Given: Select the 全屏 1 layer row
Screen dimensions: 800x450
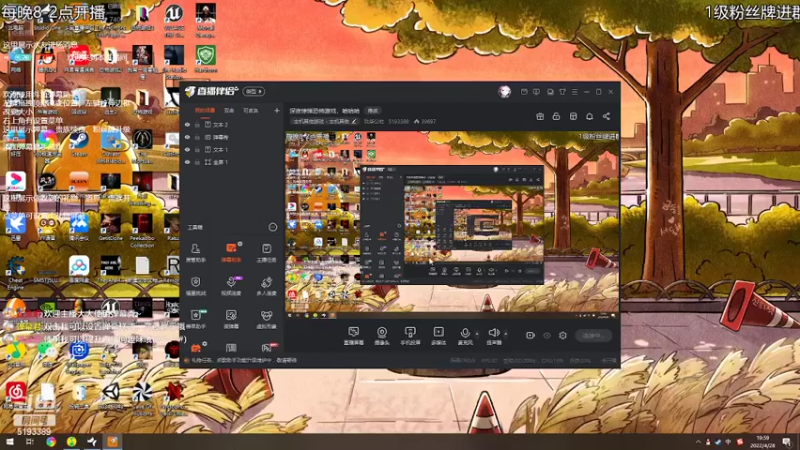Looking at the screenshot, I should (x=232, y=162).
